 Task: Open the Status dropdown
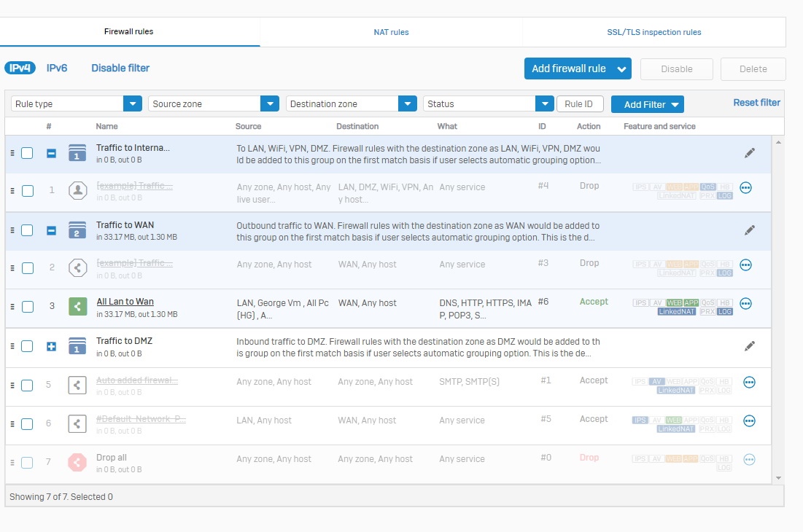489,103
